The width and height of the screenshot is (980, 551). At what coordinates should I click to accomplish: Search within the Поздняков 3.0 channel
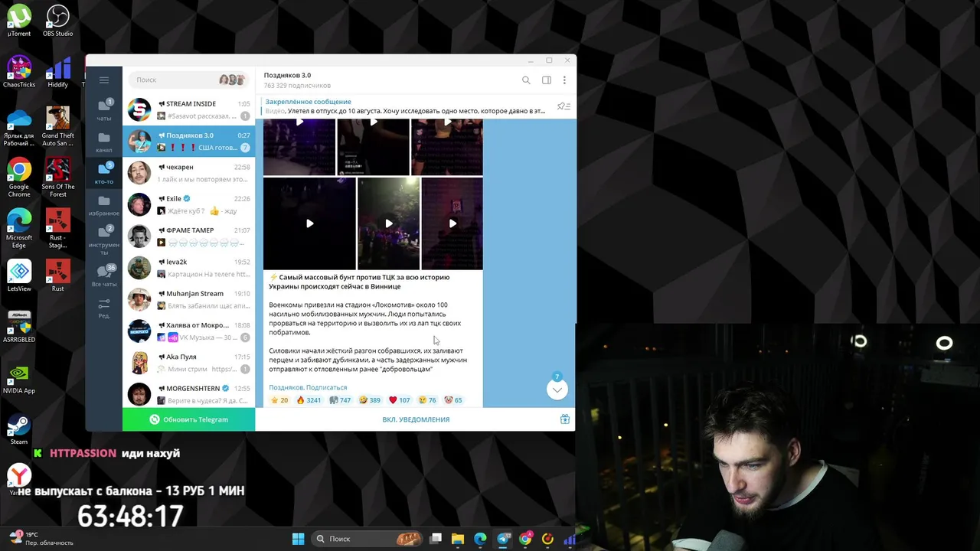click(526, 80)
